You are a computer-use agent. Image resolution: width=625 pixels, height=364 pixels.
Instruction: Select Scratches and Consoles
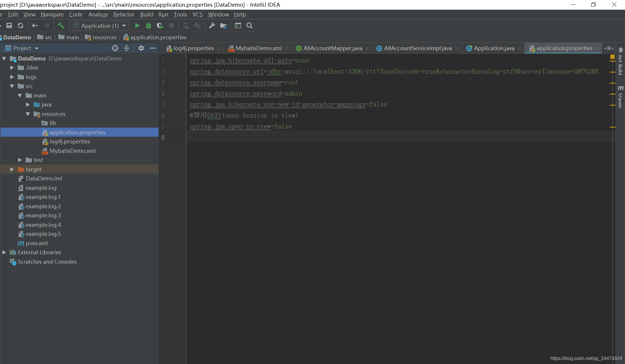tap(47, 262)
